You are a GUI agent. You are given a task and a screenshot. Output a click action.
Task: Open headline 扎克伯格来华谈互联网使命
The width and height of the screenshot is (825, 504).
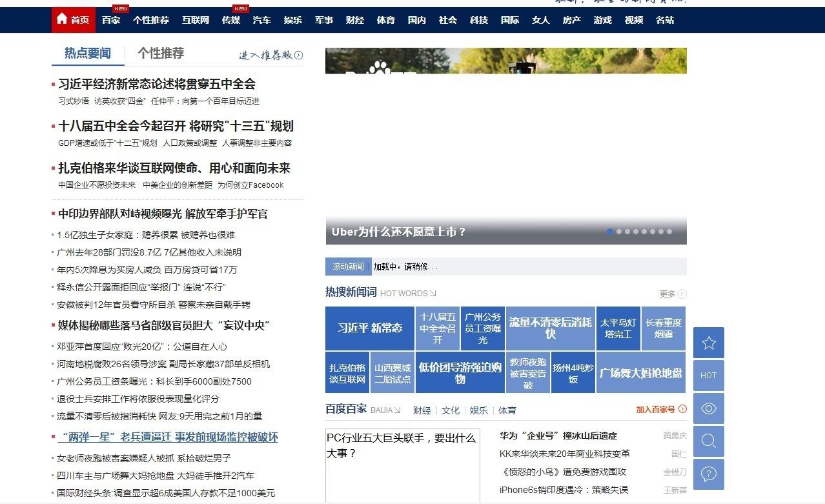174,168
